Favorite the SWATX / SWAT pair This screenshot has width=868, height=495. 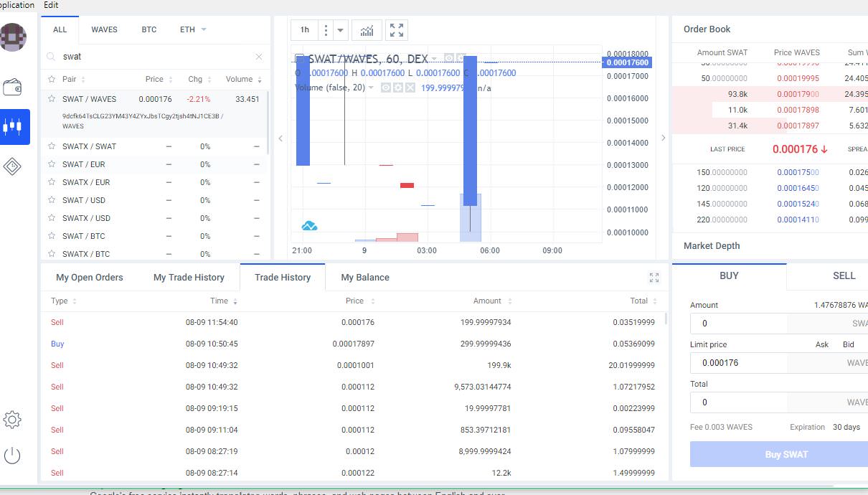52,146
